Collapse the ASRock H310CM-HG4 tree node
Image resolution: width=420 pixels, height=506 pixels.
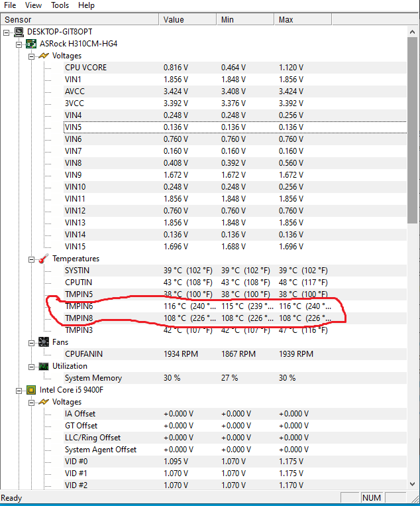[19, 44]
